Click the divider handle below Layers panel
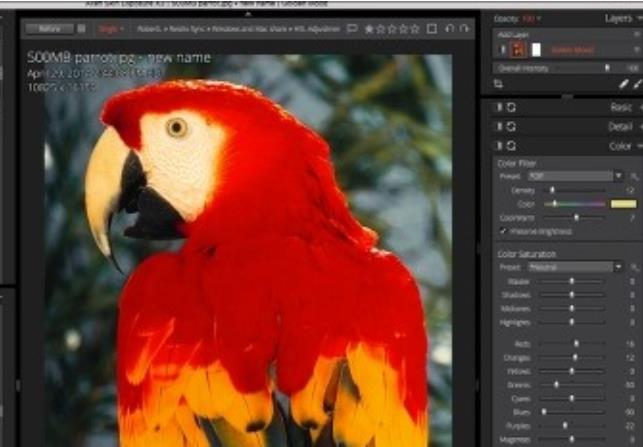This screenshot has height=447, width=643. tap(567, 97)
